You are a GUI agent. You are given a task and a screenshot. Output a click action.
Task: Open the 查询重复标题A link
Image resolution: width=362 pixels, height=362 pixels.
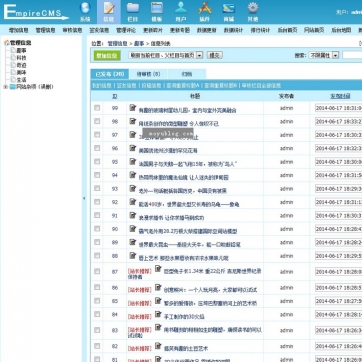[183, 86]
